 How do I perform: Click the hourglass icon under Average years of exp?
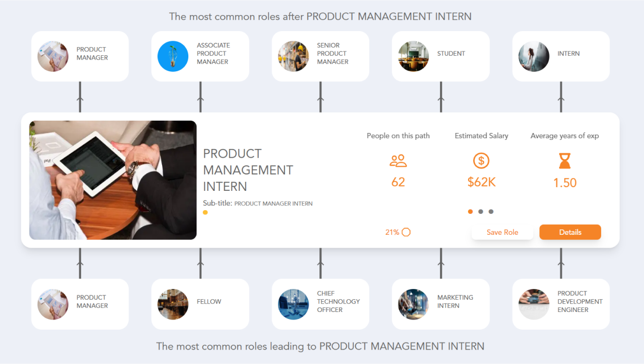pyautogui.click(x=564, y=161)
